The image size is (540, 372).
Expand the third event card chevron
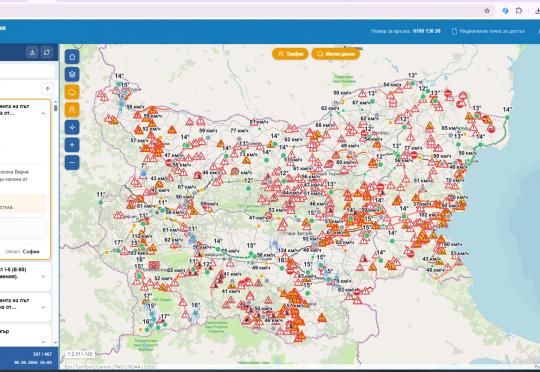point(43,307)
